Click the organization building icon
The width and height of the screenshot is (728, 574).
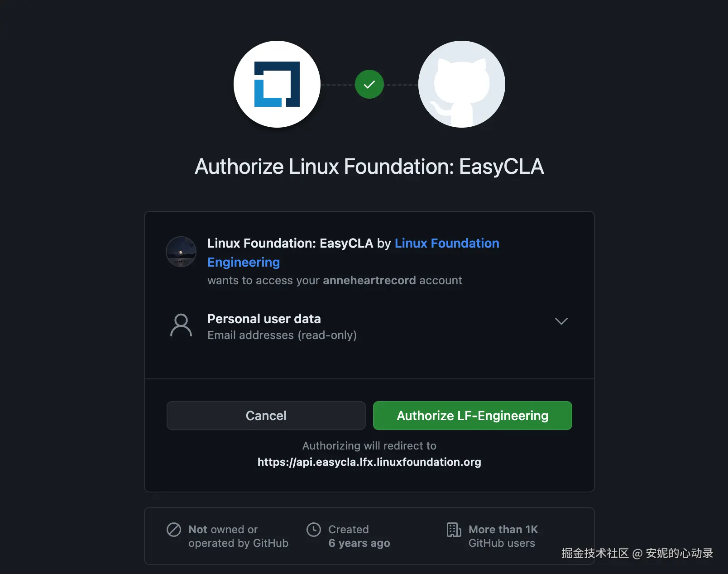(454, 530)
